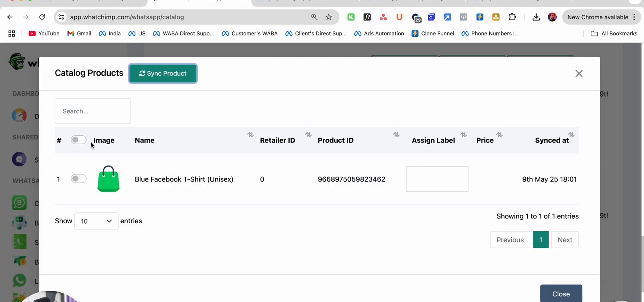Sort by Assign Label column arrows
Viewport: 644px width, 302px height.
pos(464,135)
